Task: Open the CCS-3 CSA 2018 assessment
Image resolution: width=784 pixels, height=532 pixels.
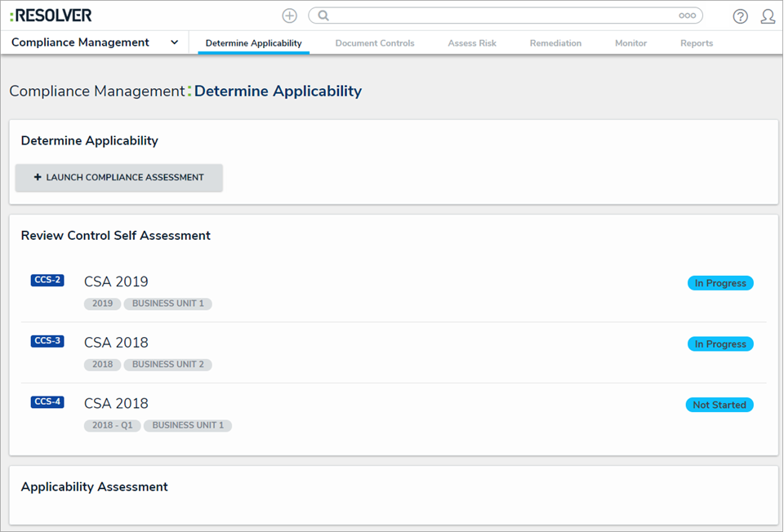Action: 116,343
